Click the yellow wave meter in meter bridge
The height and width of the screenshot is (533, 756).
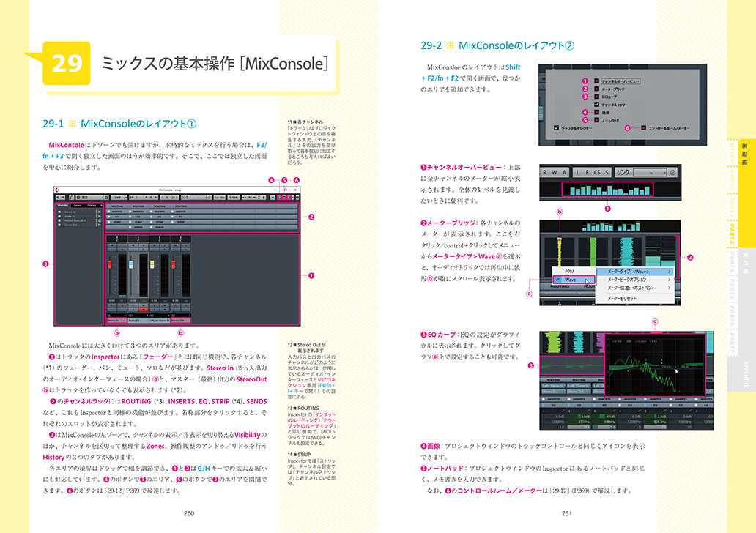559,252
